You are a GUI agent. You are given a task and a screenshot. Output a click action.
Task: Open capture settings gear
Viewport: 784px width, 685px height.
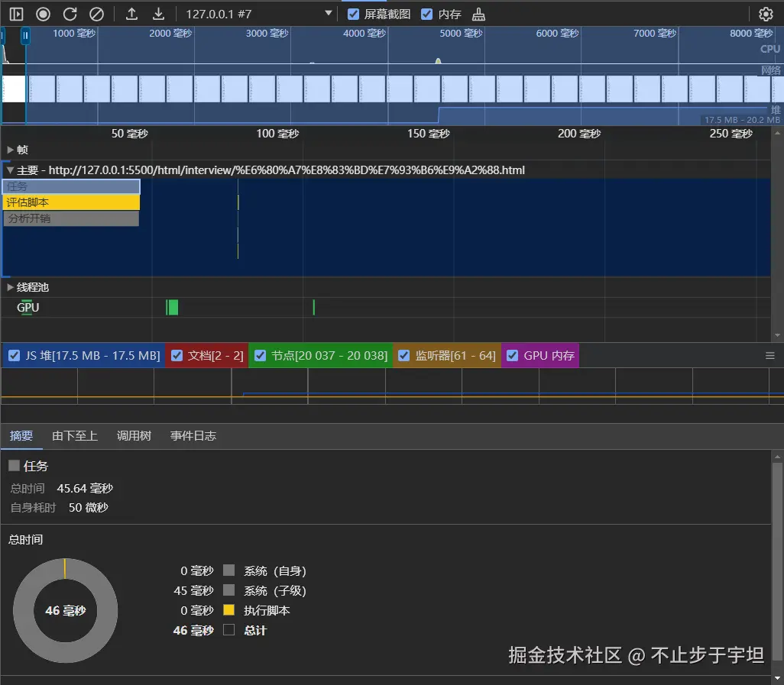tap(766, 14)
